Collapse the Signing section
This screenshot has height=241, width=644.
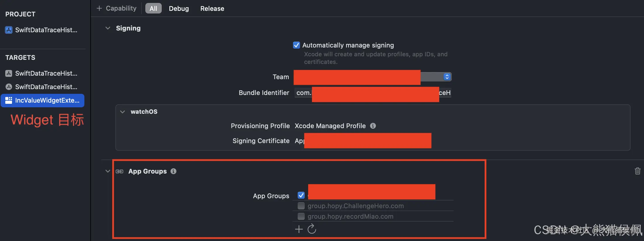click(x=108, y=28)
